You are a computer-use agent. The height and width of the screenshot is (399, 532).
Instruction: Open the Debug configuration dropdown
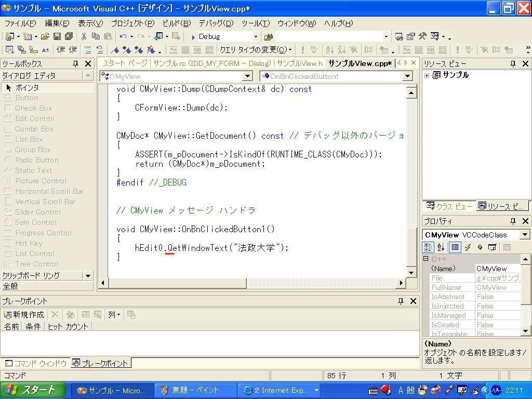click(x=256, y=37)
